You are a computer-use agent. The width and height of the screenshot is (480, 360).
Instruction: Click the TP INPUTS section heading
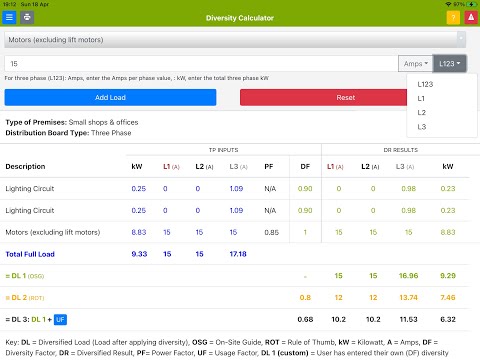coord(223,150)
